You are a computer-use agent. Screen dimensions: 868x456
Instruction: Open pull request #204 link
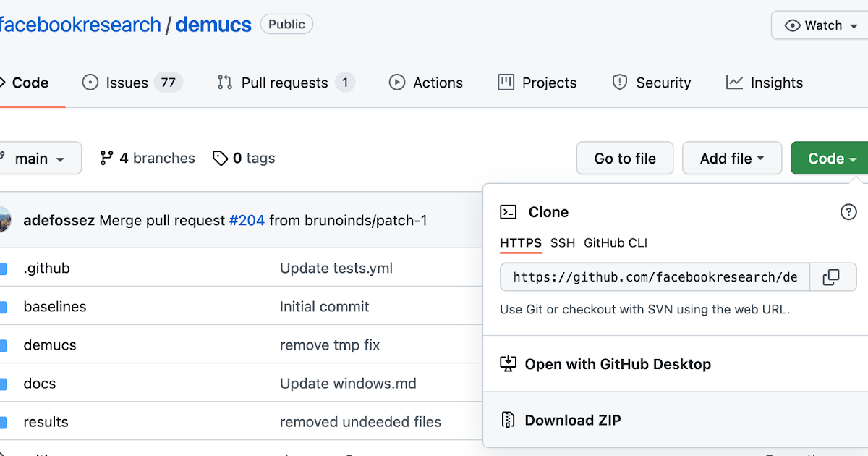click(x=247, y=220)
